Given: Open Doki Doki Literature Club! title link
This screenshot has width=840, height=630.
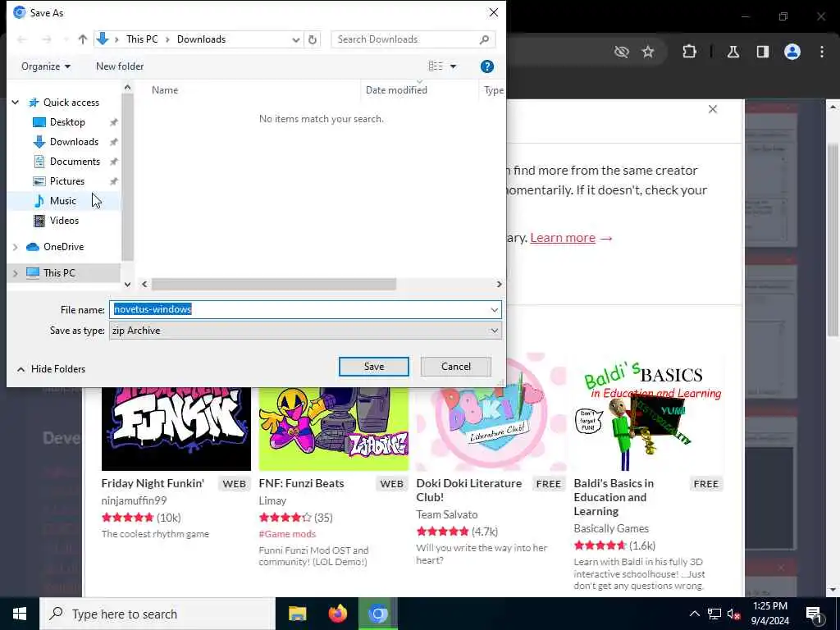Looking at the screenshot, I should (468, 491).
